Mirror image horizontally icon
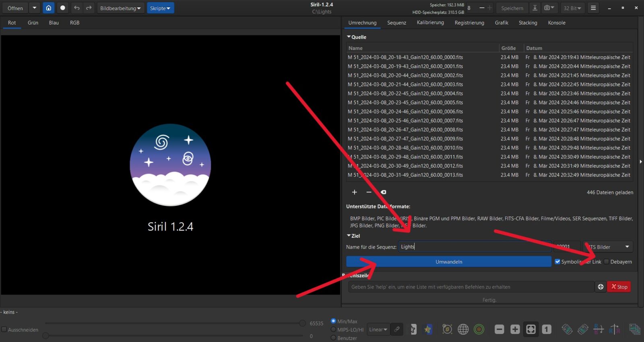This screenshot has width=644, height=342. 599,330
